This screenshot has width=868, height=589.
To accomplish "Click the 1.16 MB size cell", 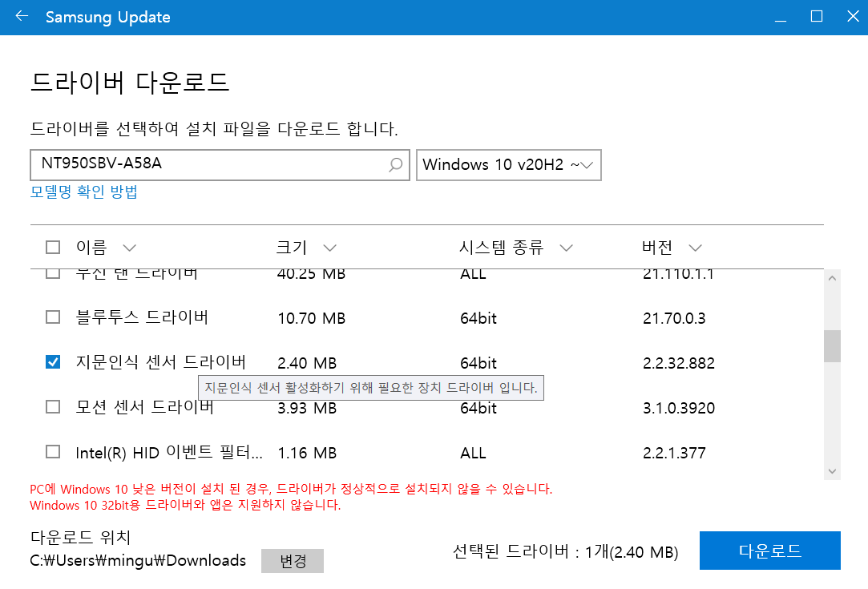I will pos(307,453).
